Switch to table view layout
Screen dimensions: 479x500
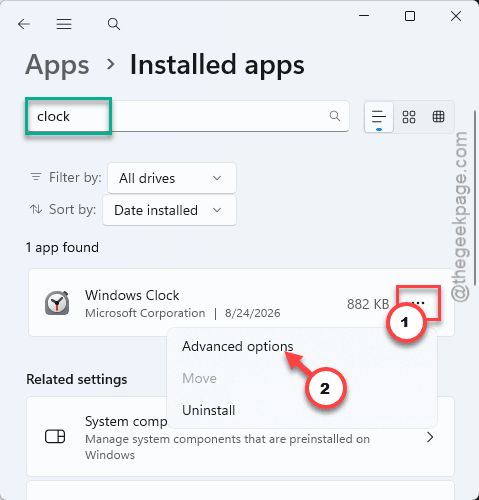[438, 117]
